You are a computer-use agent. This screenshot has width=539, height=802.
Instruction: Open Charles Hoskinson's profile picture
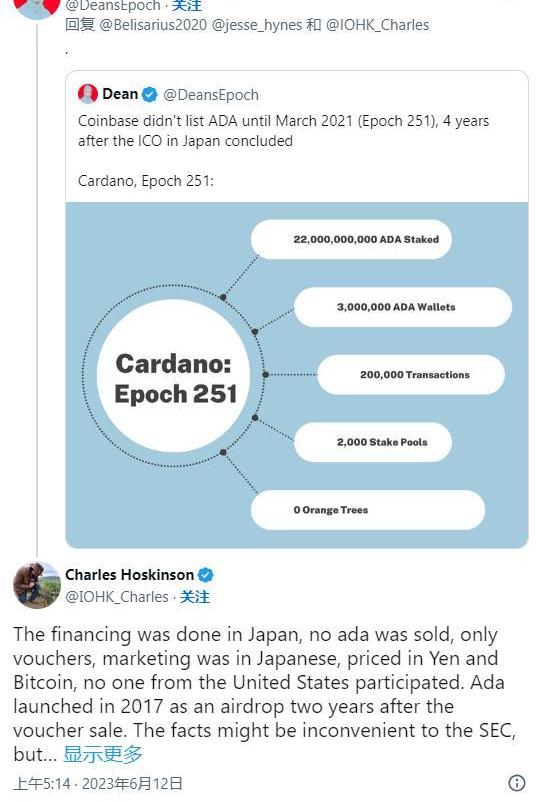click(37, 585)
